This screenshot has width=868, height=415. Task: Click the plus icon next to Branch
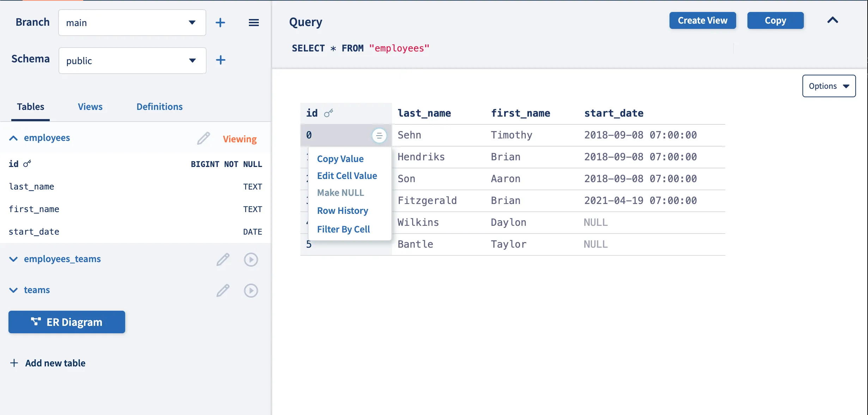pos(220,23)
